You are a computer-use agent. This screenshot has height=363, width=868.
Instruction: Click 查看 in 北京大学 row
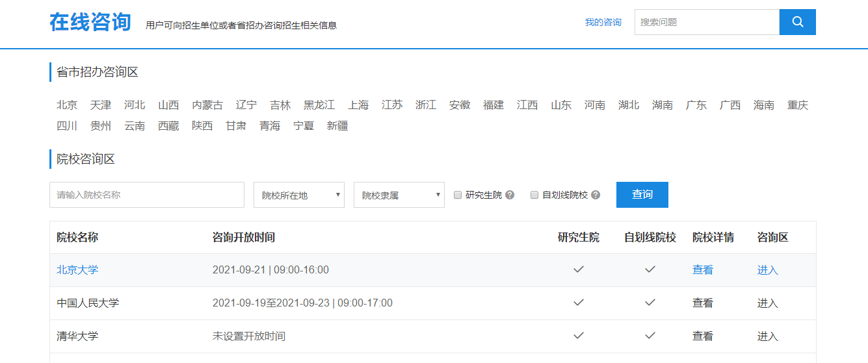pyautogui.click(x=703, y=270)
